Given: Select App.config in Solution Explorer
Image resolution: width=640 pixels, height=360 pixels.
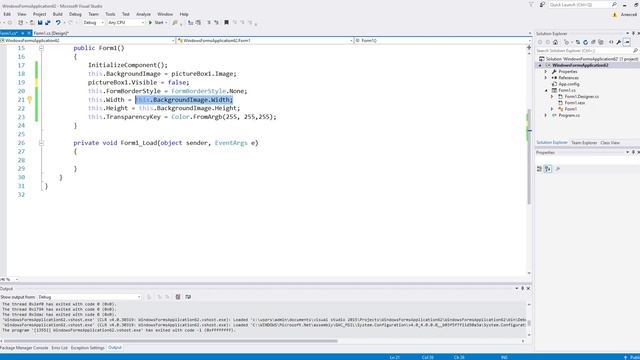Looking at the screenshot, I should click(x=569, y=84).
